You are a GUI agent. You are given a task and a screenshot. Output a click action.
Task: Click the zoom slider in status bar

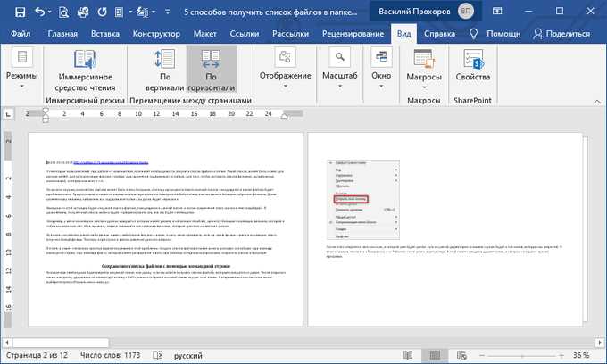point(522,355)
